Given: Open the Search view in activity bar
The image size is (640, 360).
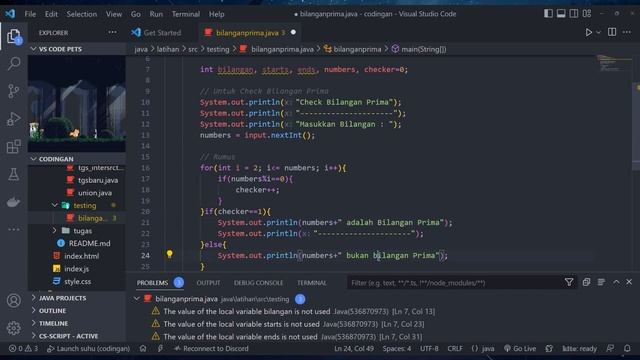Looking at the screenshot, I should (13, 64).
